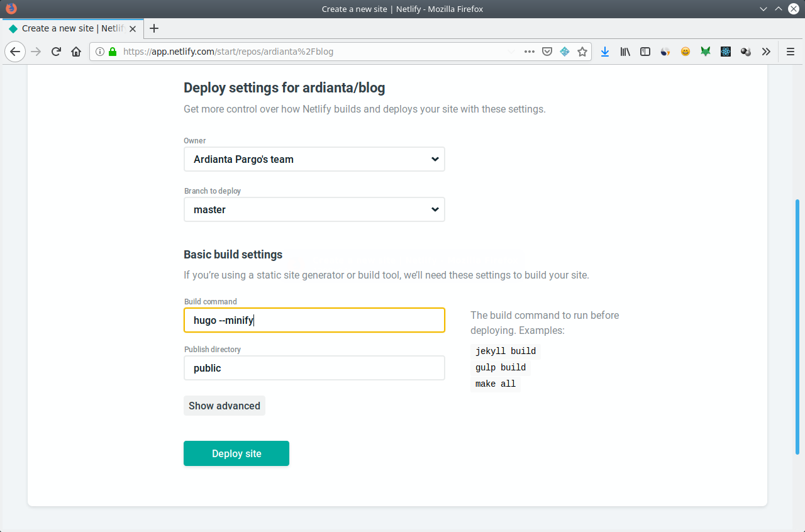Open page actions three-dot menu

coord(530,52)
